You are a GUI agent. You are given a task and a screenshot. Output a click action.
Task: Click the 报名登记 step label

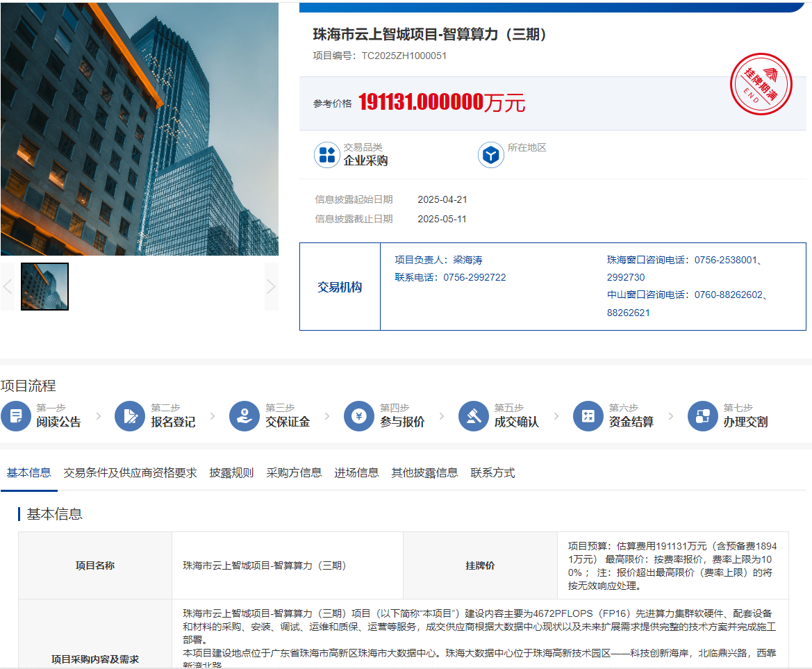(173, 422)
